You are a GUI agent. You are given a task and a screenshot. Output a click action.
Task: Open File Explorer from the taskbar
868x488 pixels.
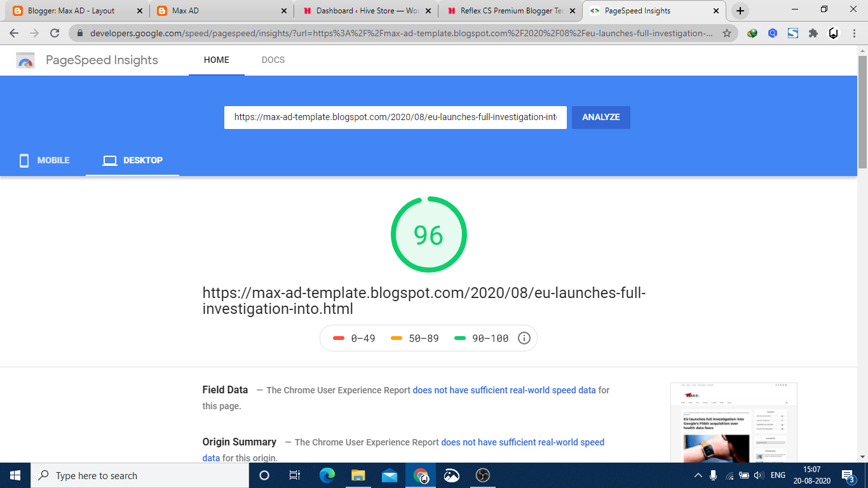point(358,475)
